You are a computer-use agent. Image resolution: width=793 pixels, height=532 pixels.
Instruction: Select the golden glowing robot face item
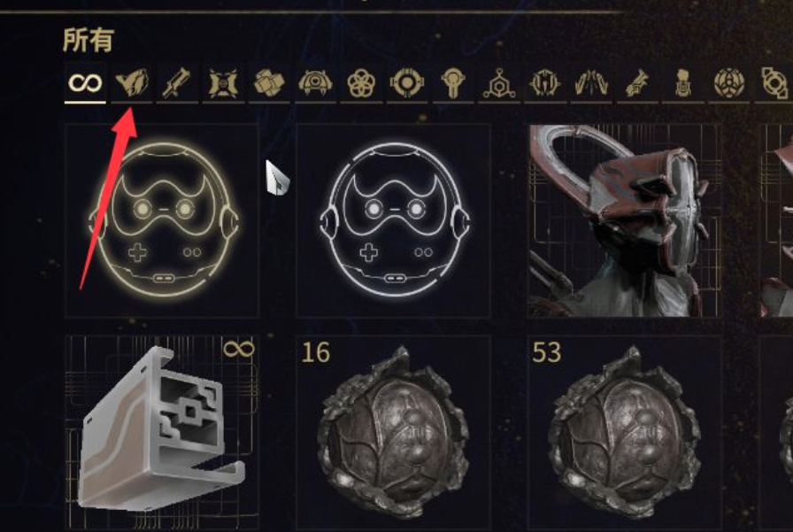click(x=162, y=220)
